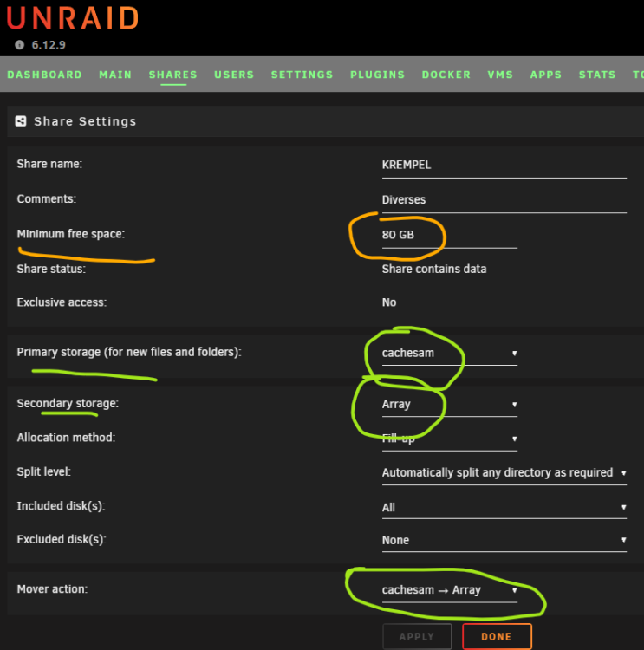Go to the Users tab

pyautogui.click(x=234, y=75)
